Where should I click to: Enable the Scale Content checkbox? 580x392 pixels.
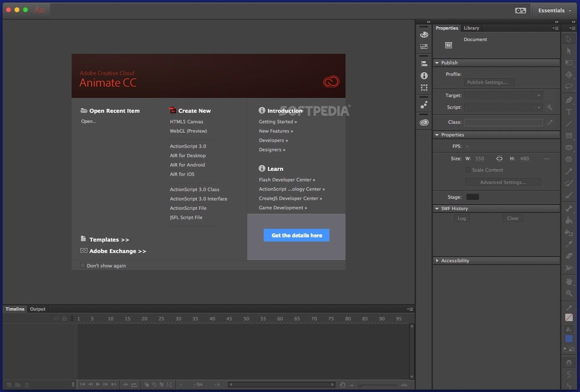pyautogui.click(x=468, y=170)
